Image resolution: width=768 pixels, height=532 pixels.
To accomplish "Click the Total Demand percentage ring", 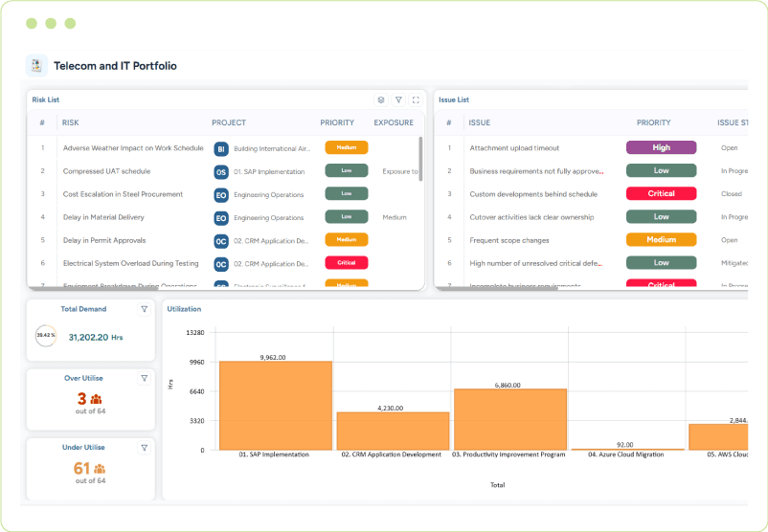I will coord(46,336).
